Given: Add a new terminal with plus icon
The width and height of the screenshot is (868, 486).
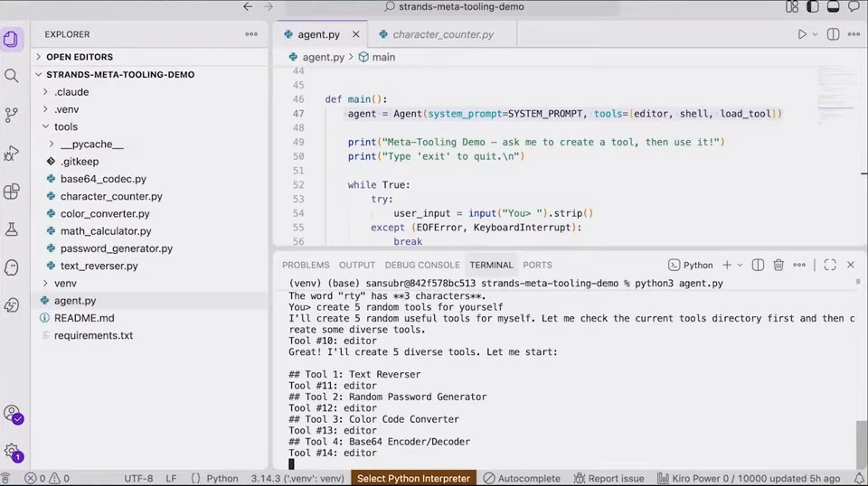Looking at the screenshot, I should point(727,265).
